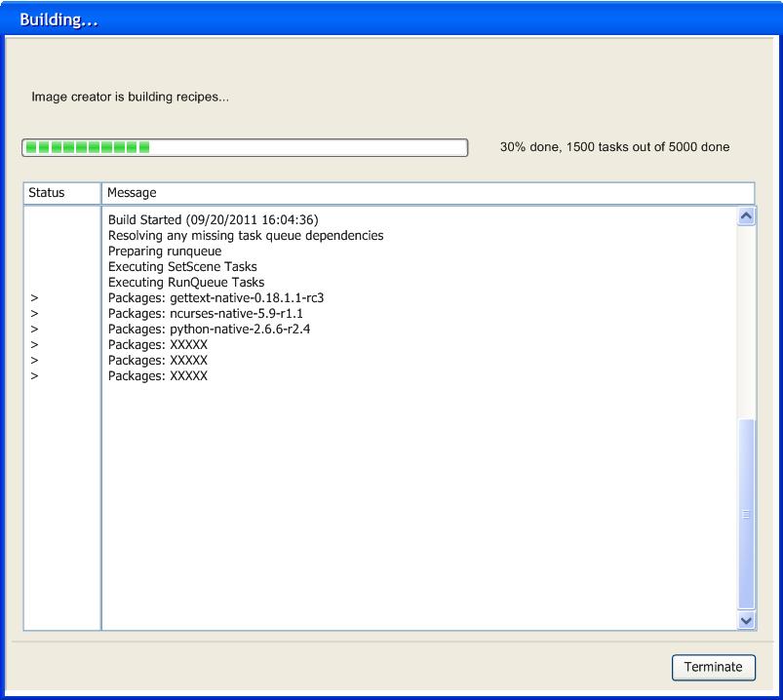This screenshot has height=700, width=783.
Task: Select the 'Preparing runqueue' log row
Action: [165, 252]
